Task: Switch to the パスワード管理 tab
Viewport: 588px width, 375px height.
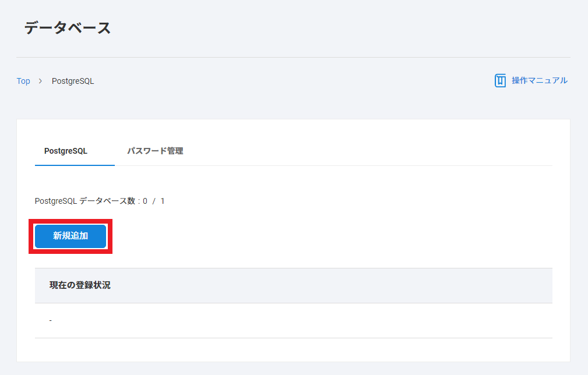Action: point(155,151)
